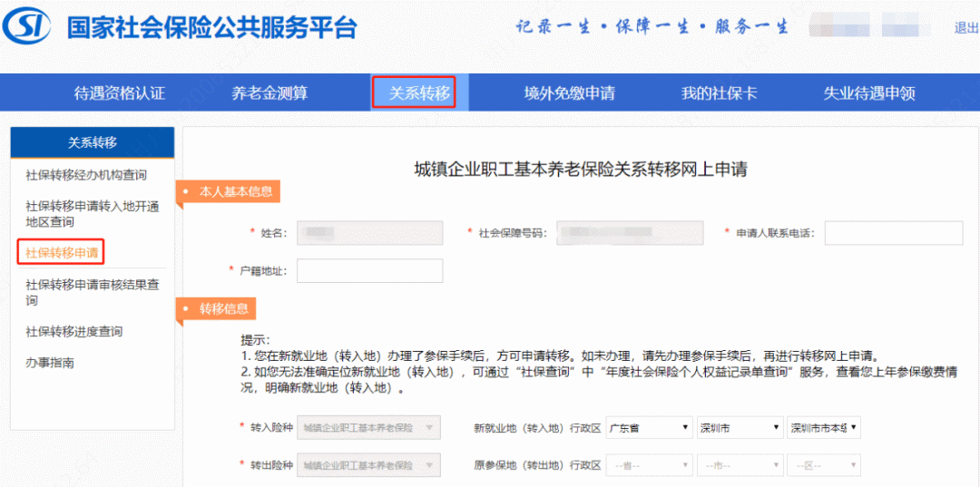Focus the 户籍地址 input field
Viewport: 980px width, 487px height.
[370, 271]
